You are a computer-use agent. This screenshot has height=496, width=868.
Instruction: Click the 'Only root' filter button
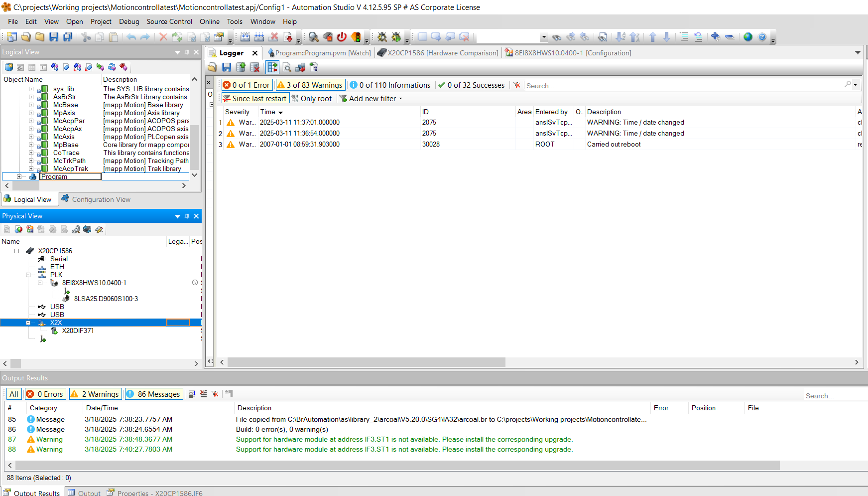pos(312,99)
